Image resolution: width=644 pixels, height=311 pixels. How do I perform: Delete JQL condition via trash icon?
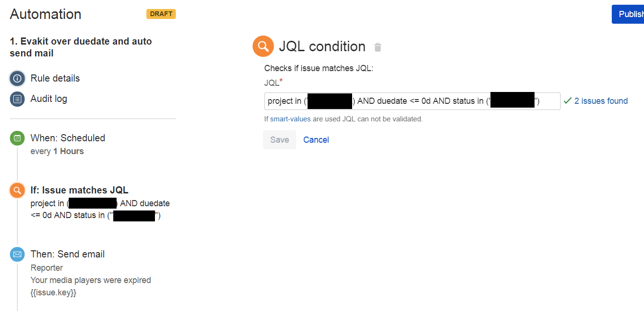pyautogui.click(x=378, y=47)
